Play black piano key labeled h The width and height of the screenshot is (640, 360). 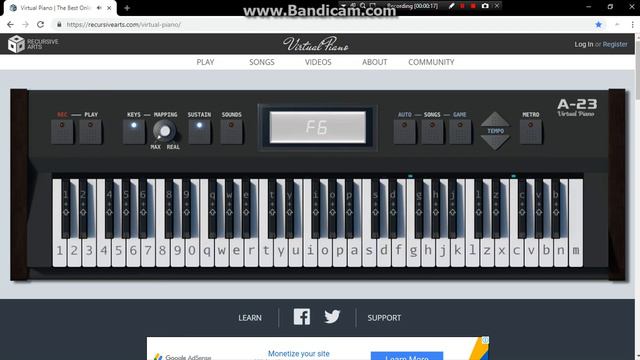coord(436,208)
